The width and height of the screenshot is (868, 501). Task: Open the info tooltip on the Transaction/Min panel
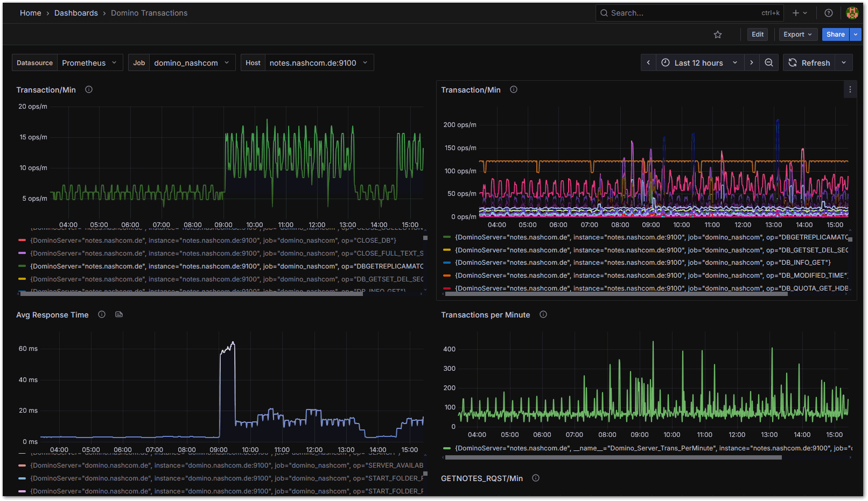[x=88, y=89]
